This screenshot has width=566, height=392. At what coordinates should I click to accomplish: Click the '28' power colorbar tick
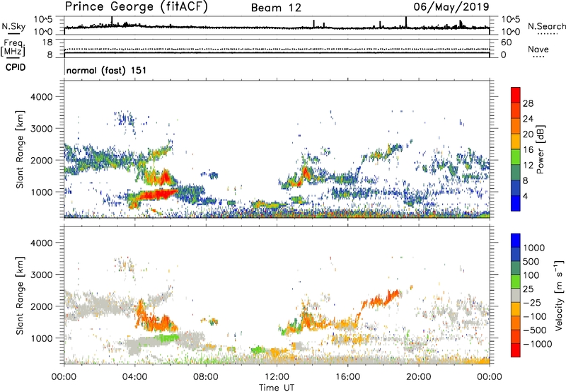point(528,103)
